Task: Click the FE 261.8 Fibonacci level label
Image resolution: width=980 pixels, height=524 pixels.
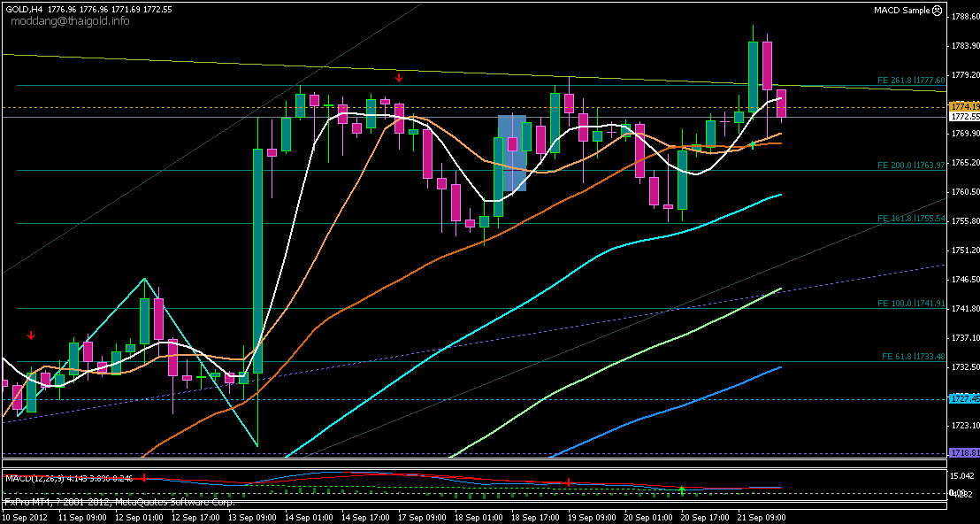Action: [911, 80]
